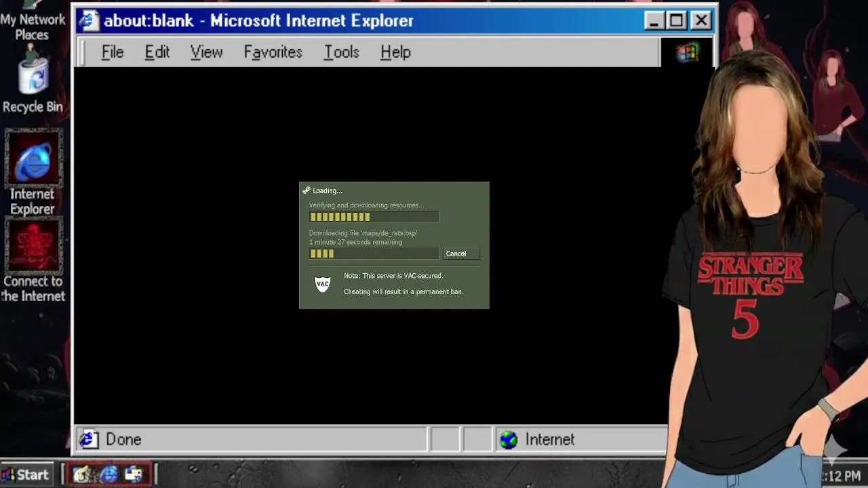Click the about:blank window title text

pyautogui.click(x=258, y=21)
